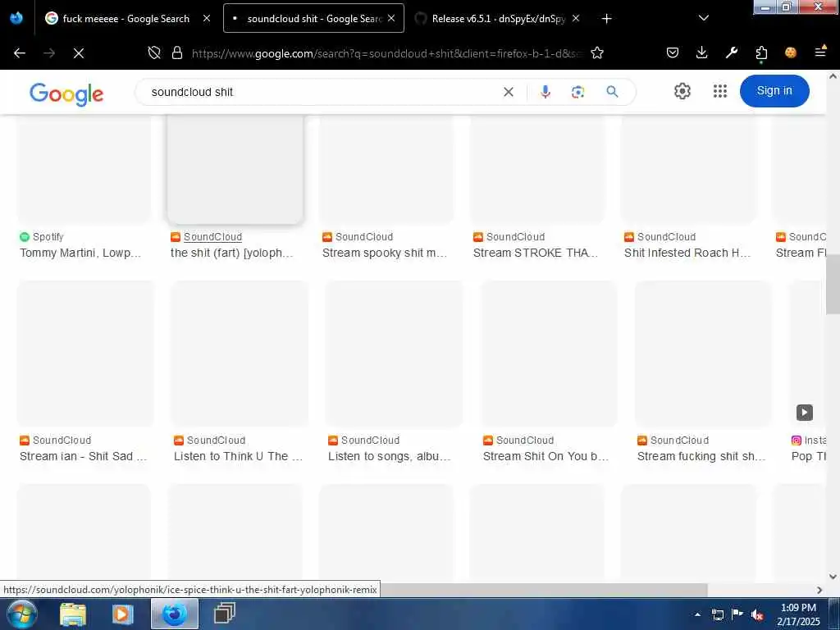Open tracking protection shield icon
Viewport: 840px width, 630px height.
click(x=154, y=53)
